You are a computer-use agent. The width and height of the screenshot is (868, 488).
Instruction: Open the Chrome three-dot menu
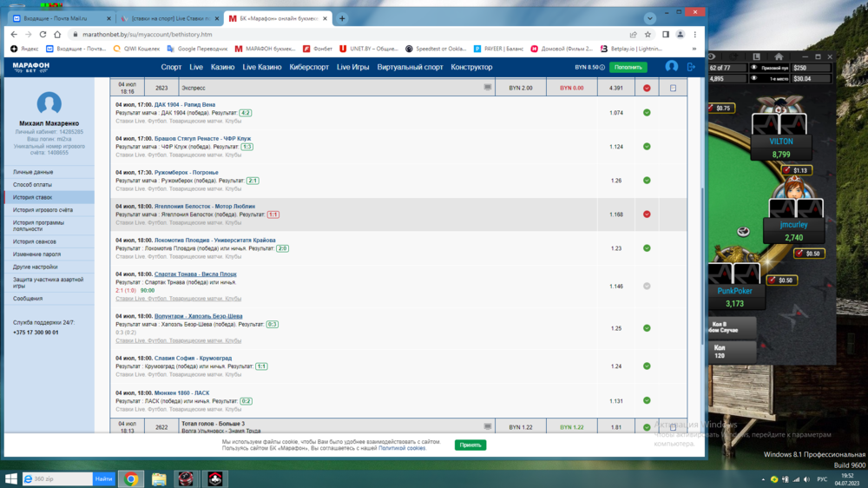695,35
